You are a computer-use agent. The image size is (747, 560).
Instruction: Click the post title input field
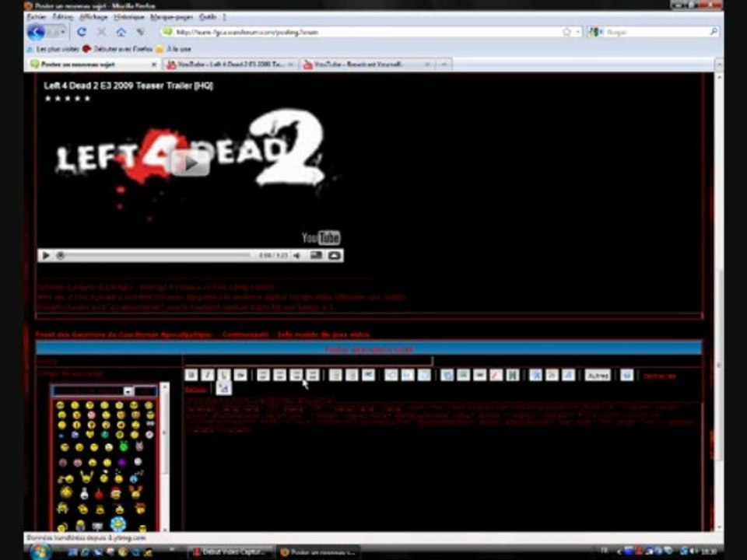click(309, 362)
